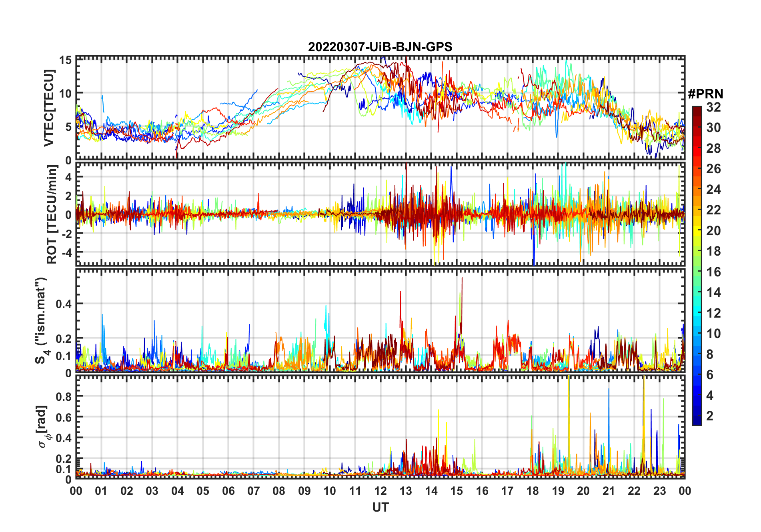Click colorbar tick label 12
The height and width of the screenshot is (532, 761).
pos(713,313)
